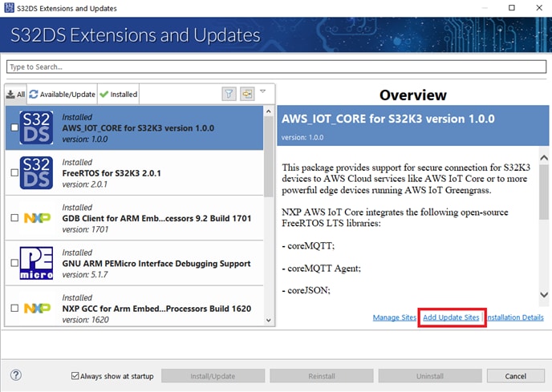The width and height of the screenshot is (552, 392).
Task: Open the view menu triangle dropdown
Action: [x=263, y=92]
